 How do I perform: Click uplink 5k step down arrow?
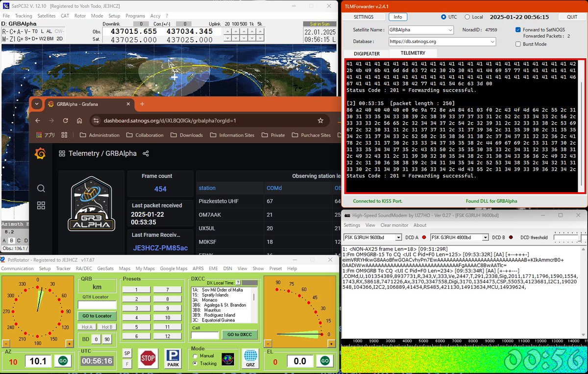click(260, 39)
